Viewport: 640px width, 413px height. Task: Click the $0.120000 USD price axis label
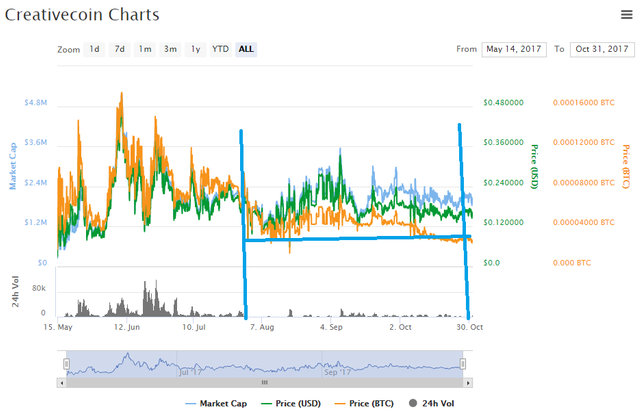pos(503,222)
